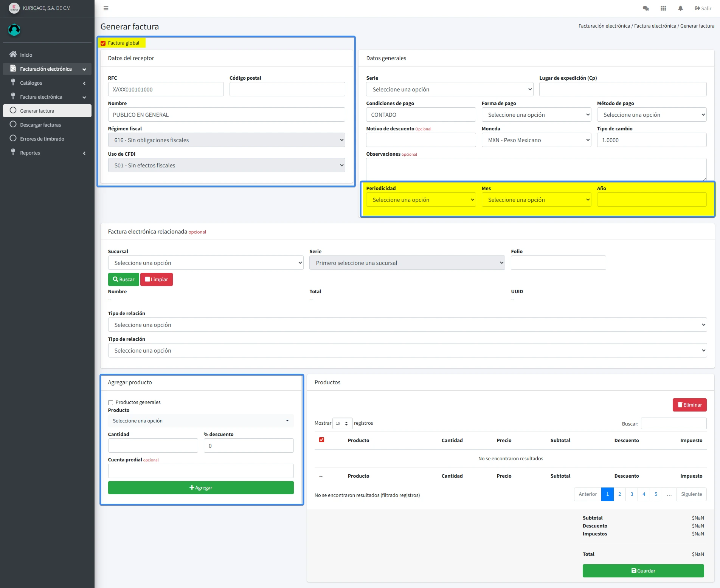Viewport: 720px width, 588px height.
Task: Click the hamburger menu icon
Action: [106, 8]
